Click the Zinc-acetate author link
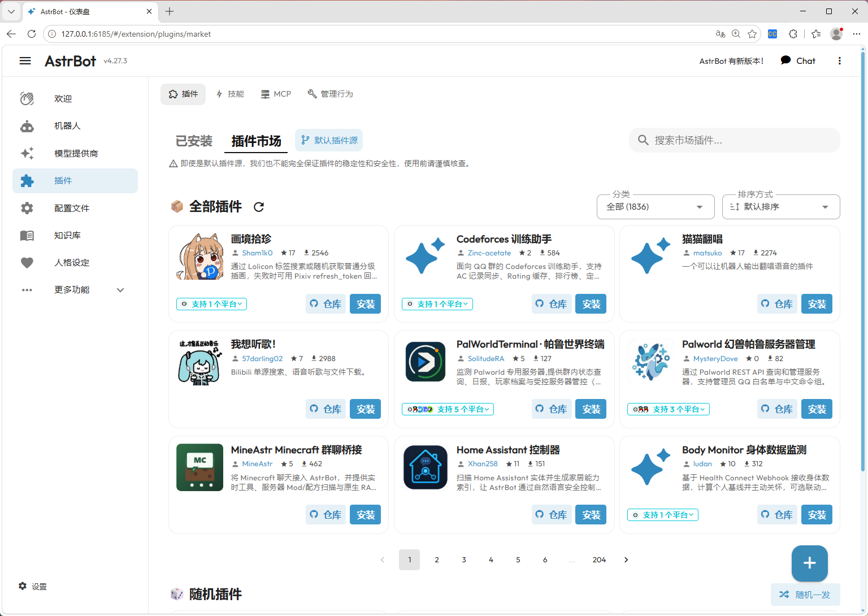The image size is (868, 616). pos(489,253)
